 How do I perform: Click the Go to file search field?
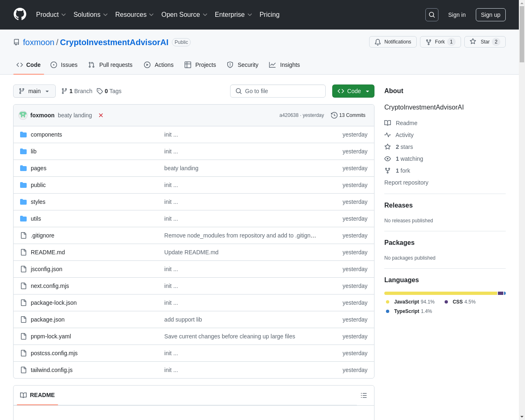(x=278, y=91)
